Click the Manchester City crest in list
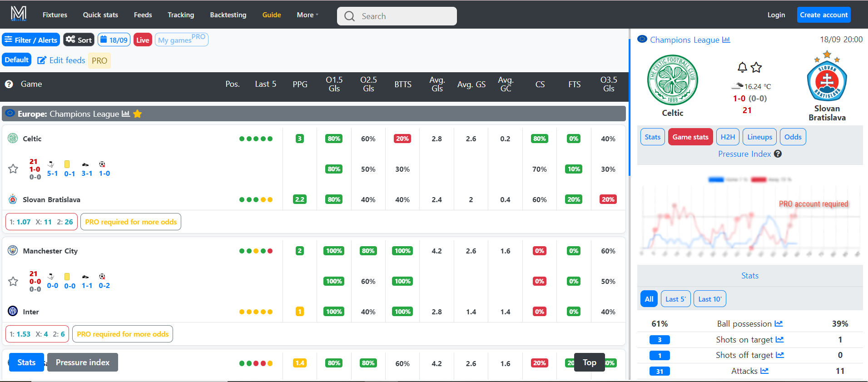The width and height of the screenshot is (868, 382). pos(13,250)
